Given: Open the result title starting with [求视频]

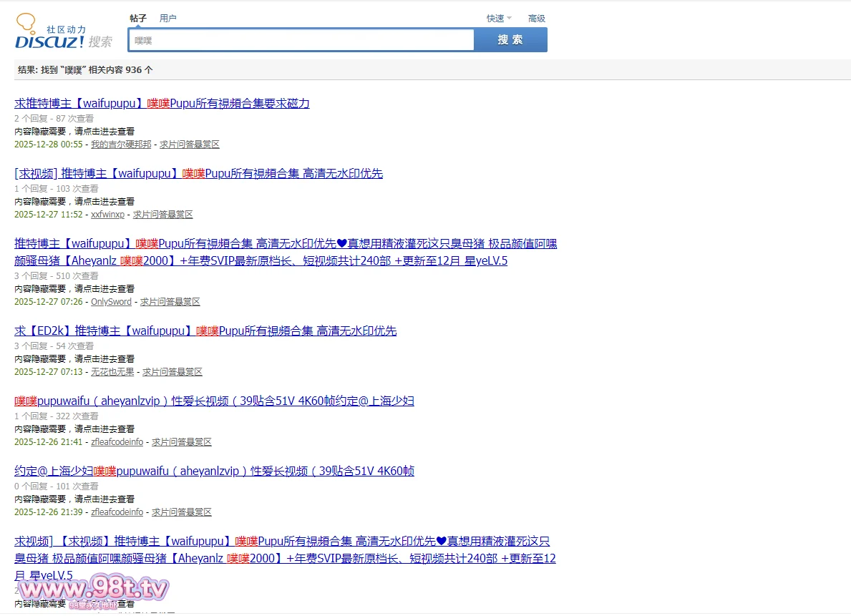Looking at the screenshot, I should point(198,174).
